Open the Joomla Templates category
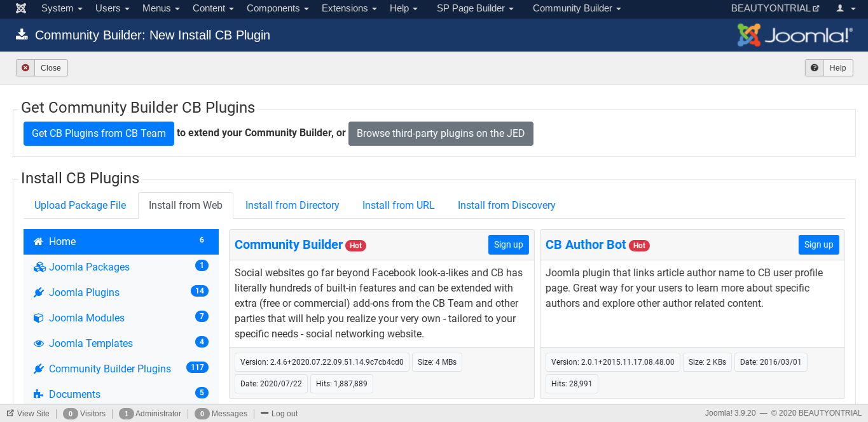868x422 pixels. (x=121, y=343)
